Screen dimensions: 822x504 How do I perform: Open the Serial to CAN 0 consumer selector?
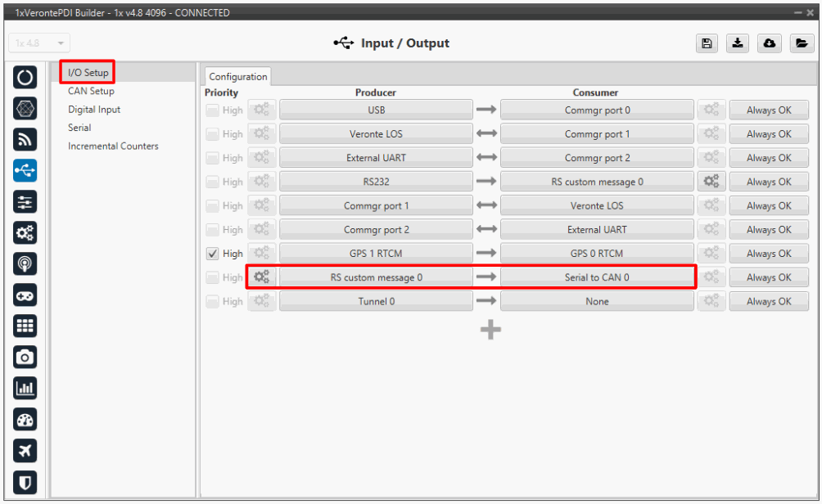(597, 277)
